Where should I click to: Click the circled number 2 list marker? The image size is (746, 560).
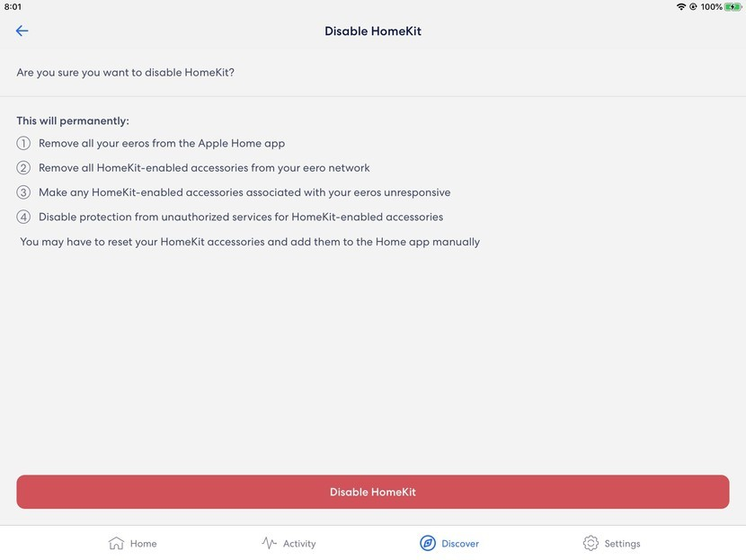[x=23, y=167]
